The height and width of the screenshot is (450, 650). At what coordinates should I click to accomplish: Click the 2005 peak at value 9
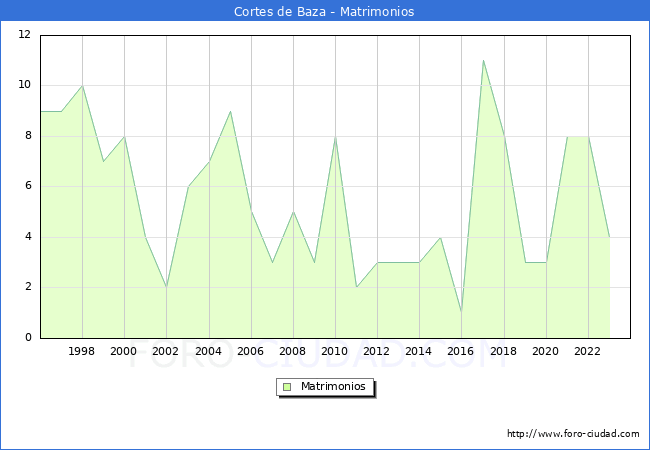click(230, 111)
